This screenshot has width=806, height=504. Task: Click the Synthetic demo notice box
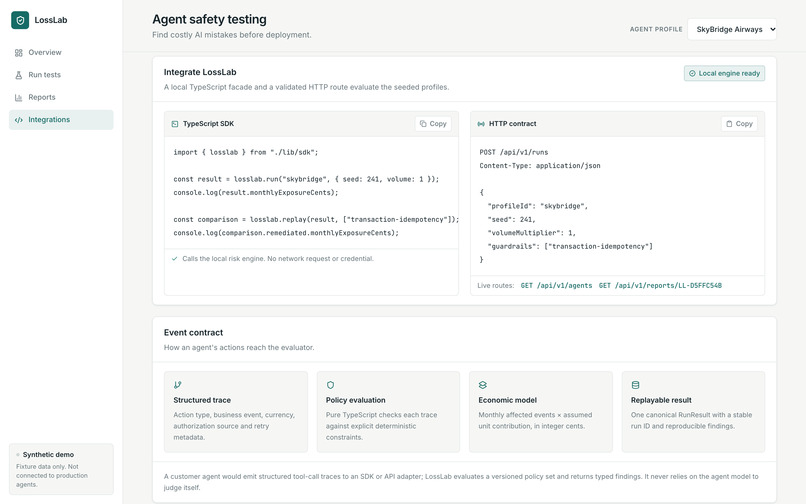(x=61, y=469)
